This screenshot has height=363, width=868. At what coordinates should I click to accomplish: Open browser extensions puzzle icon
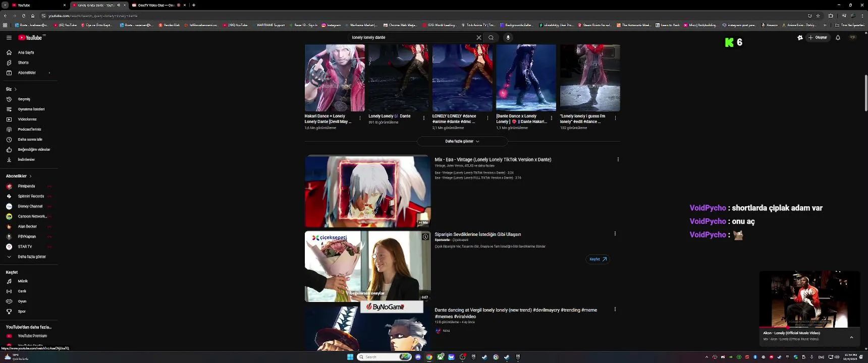(x=831, y=16)
